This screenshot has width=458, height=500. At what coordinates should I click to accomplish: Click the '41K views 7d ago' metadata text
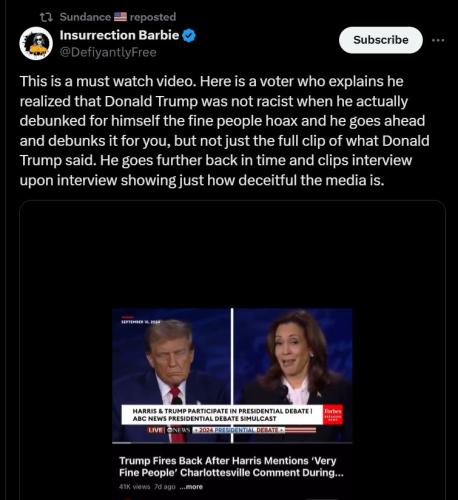[x=147, y=487]
